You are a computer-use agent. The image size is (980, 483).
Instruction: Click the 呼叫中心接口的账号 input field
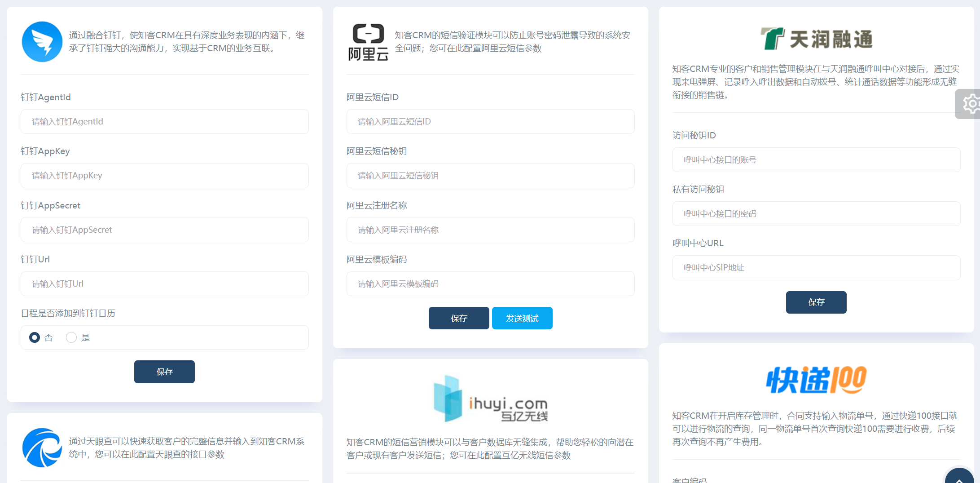[x=816, y=160]
